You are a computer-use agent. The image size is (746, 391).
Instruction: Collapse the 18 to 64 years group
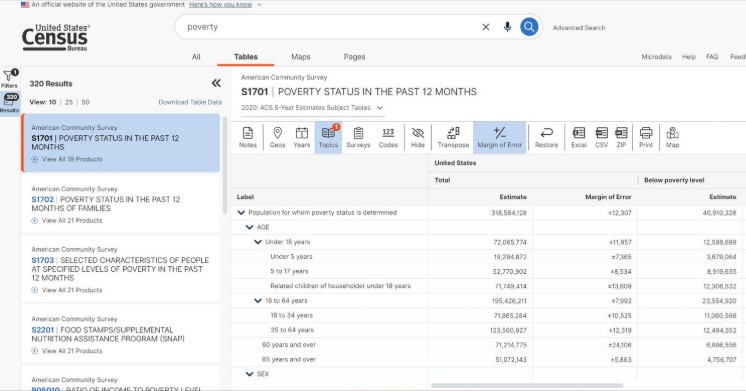point(258,301)
